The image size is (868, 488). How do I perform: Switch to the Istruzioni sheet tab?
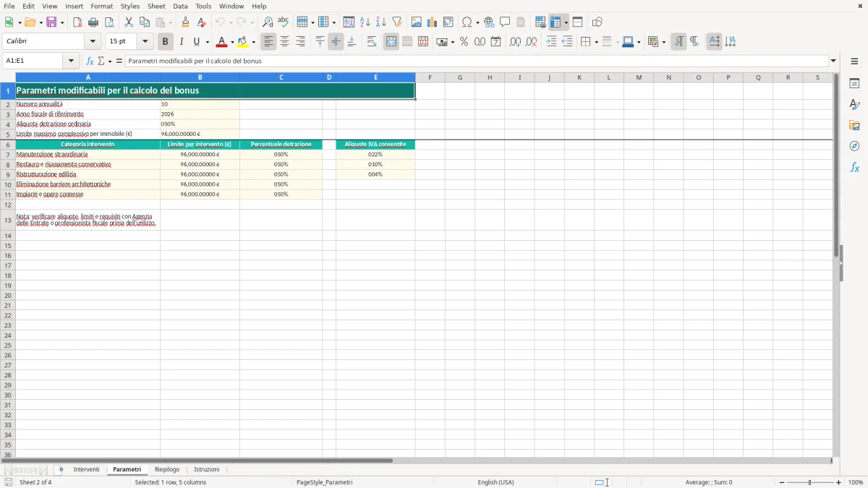pos(207,470)
